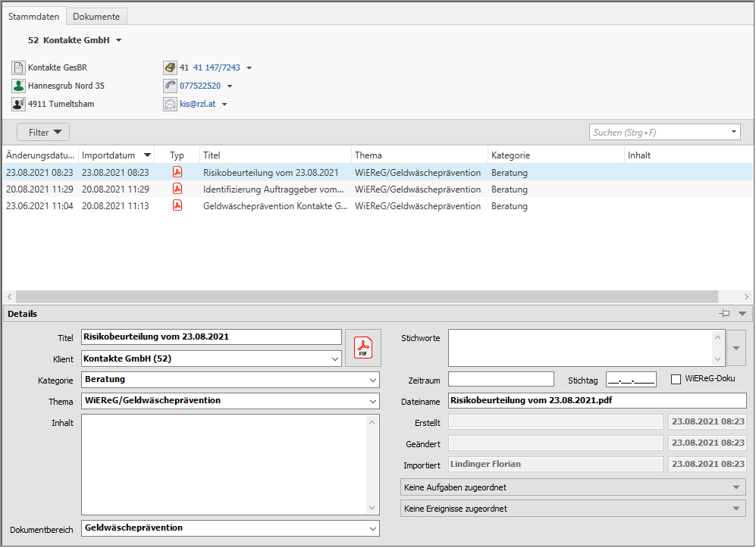The width and height of the screenshot is (756, 548).
Task: Open the Filter dropdown button
Action: [x=43, y=132]
